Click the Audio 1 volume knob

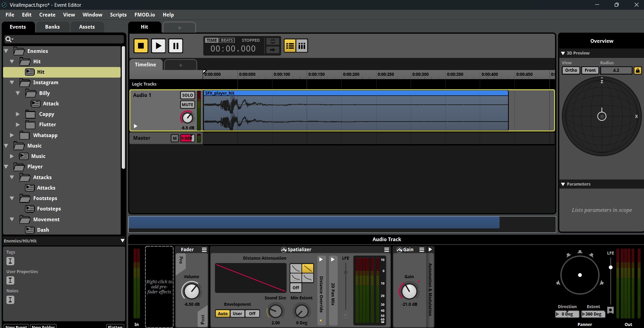pos(187,118)
